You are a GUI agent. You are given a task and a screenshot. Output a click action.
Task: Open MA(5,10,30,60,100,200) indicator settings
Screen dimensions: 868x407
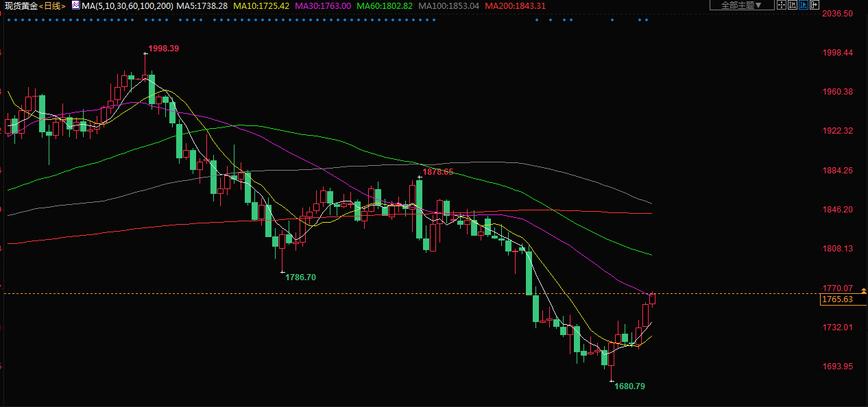[x=127, y=5]
